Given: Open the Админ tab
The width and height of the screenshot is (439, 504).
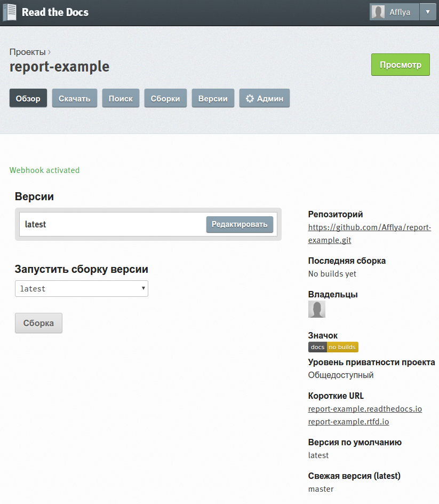Looking at the screenshot, I should [265, 98].
